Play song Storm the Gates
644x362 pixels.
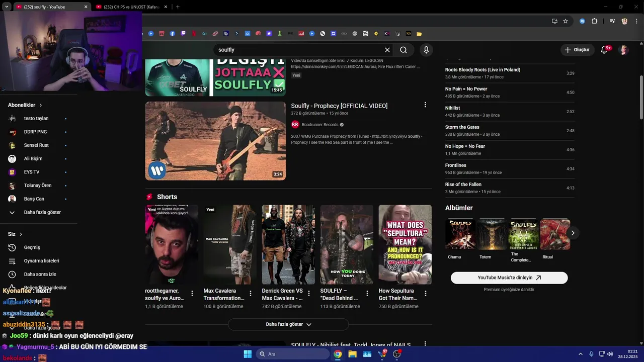point(510,131)
